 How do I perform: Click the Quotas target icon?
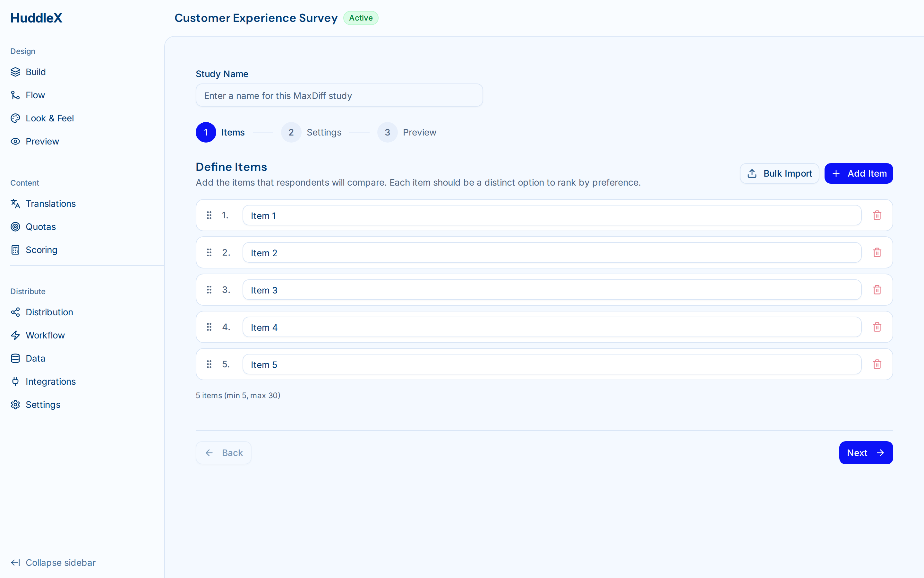15,227
